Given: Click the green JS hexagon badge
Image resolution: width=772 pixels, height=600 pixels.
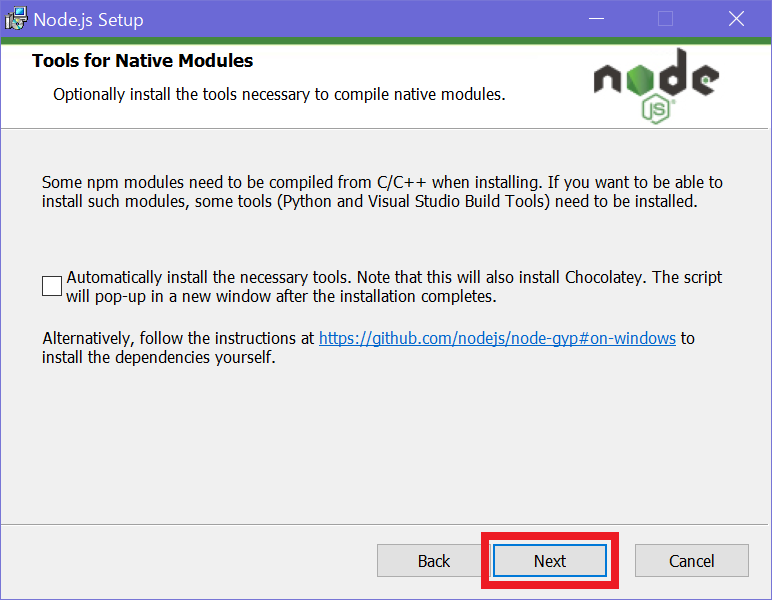Looking at the screenshot, I should (x=656, y=108).
